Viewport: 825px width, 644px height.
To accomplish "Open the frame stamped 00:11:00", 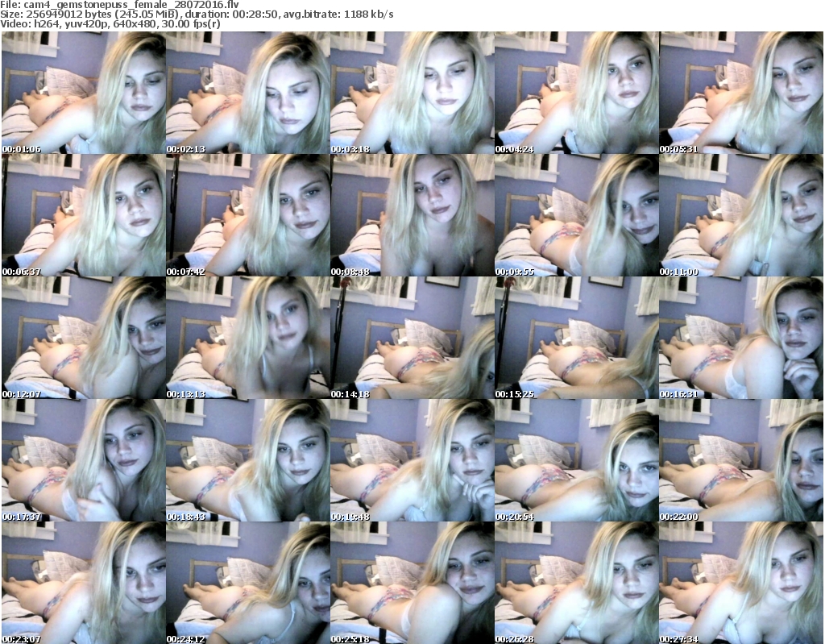I will (x=741, y=215).
